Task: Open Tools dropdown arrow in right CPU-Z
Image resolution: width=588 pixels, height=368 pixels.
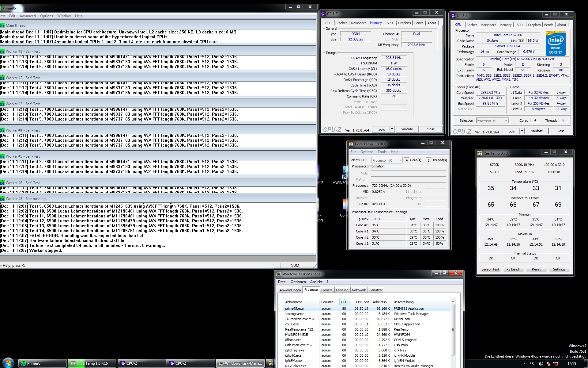Action: point(522,131)
